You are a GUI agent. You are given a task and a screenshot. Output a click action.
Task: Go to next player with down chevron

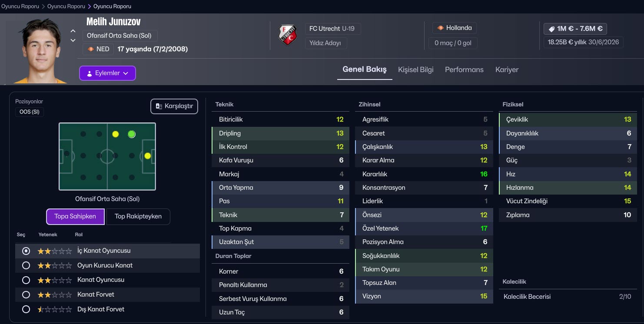click(x=73, y=40)
